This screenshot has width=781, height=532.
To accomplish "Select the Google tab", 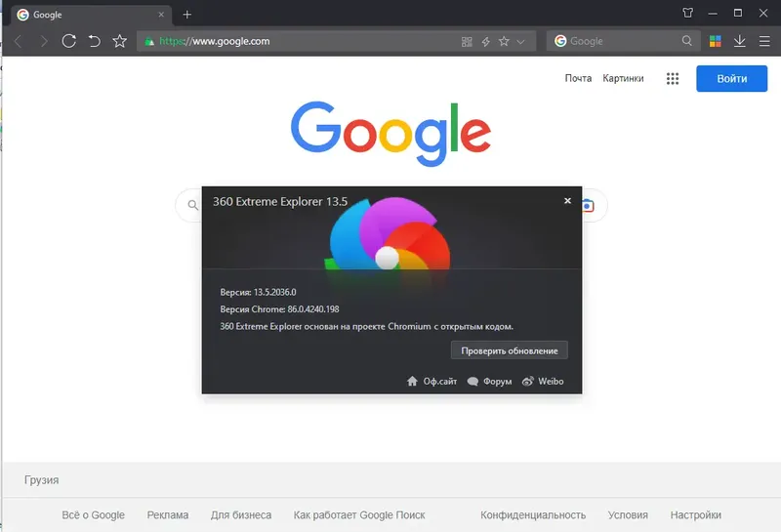I will [x=90, y=15].
